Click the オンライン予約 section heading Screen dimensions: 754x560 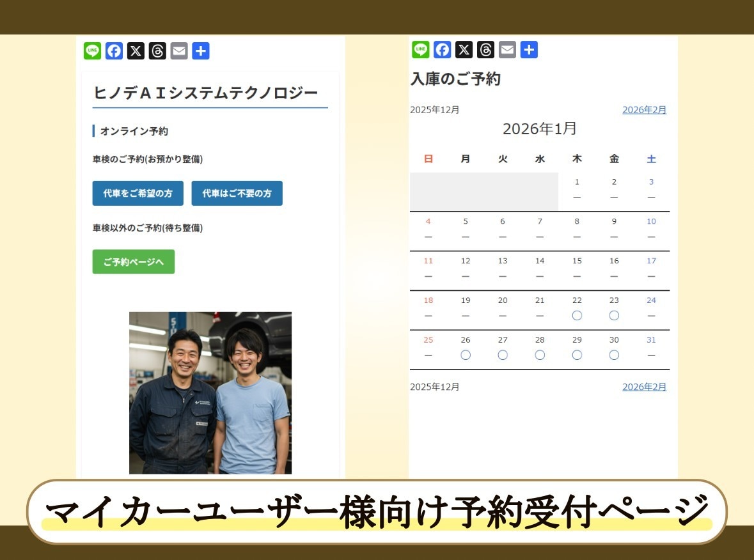(134, 131)
